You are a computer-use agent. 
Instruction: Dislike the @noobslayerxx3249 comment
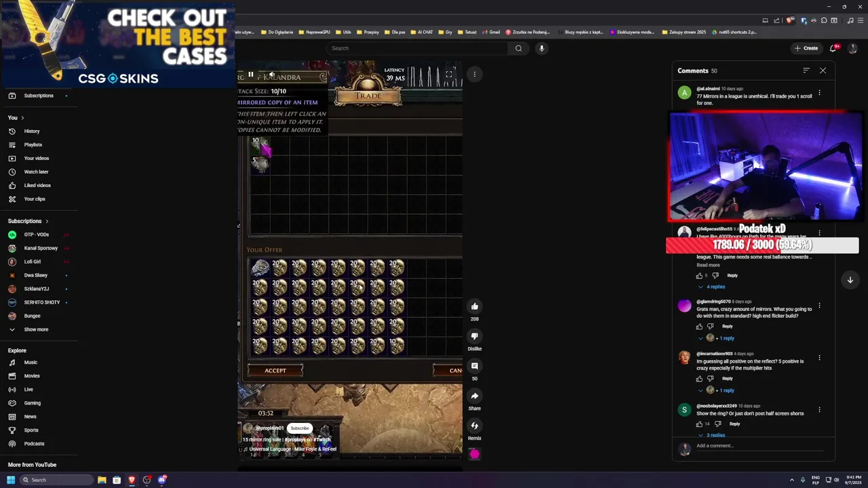tap(717, 424)
